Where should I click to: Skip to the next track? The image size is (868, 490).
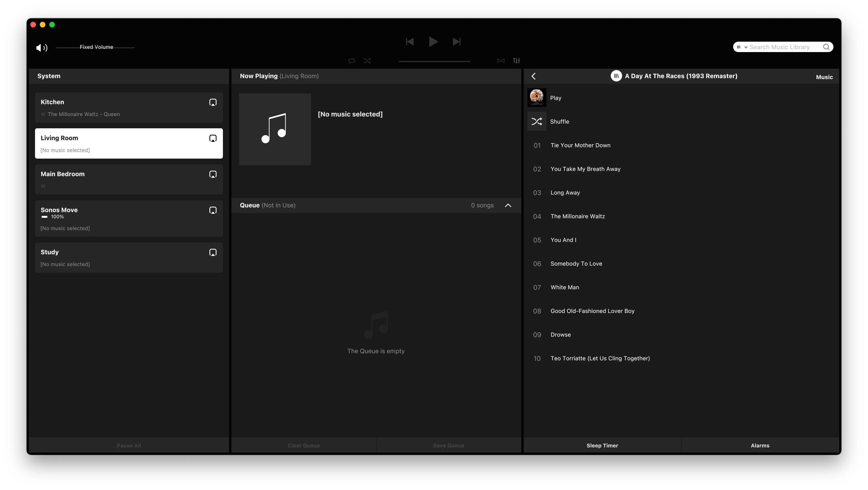coord(456,42)
